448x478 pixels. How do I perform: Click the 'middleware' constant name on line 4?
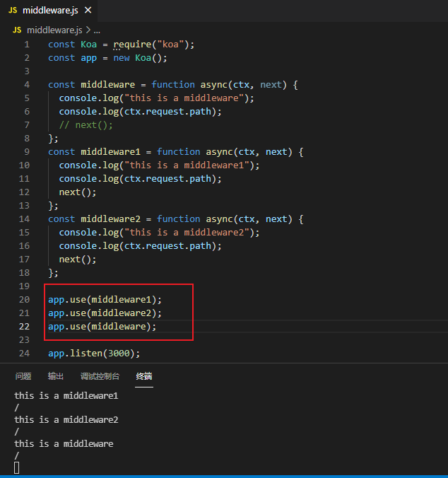108,85
